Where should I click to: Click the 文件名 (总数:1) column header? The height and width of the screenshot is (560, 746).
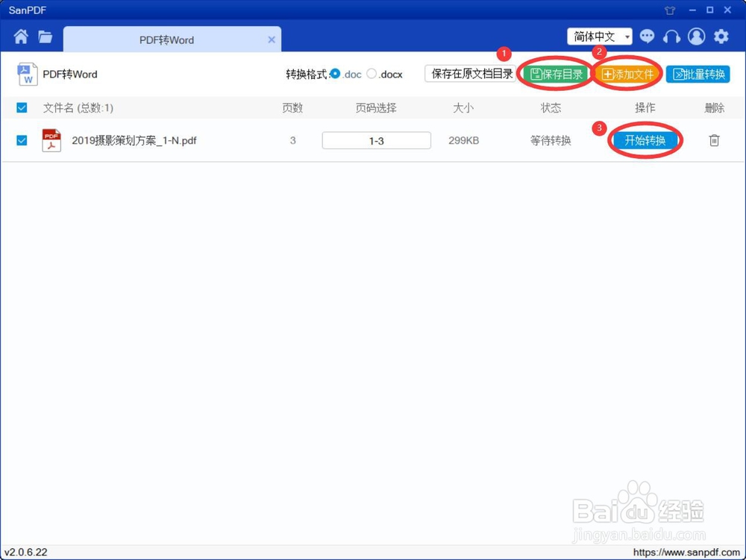78,108
